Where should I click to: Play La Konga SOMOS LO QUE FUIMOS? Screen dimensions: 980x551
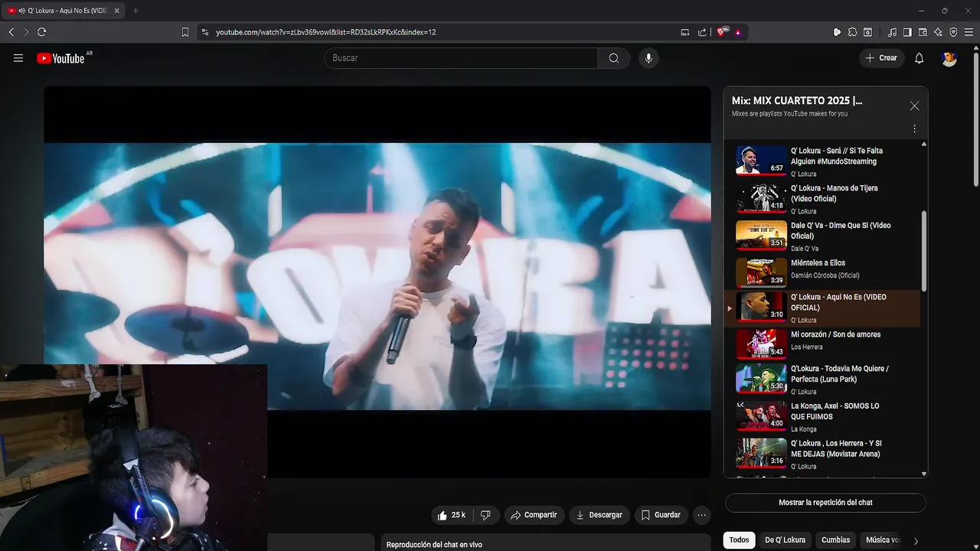click(822, 417)
